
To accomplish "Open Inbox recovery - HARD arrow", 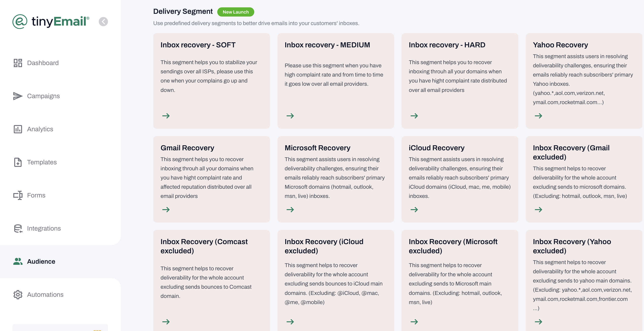I will 414,116.
